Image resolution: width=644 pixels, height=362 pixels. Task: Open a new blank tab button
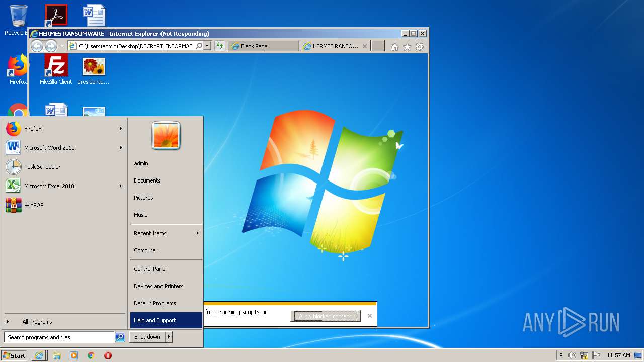coord(378,46)
